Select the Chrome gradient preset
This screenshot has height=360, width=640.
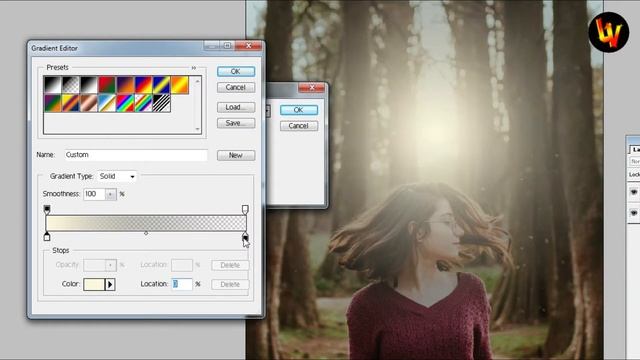(107, 103)
